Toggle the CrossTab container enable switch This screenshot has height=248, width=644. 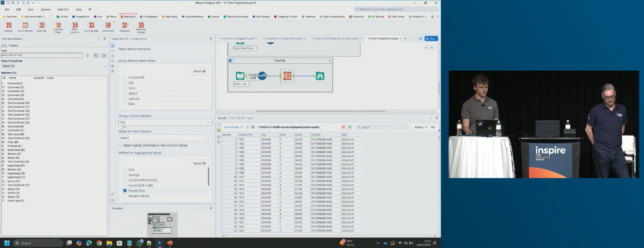pos(231,61)
